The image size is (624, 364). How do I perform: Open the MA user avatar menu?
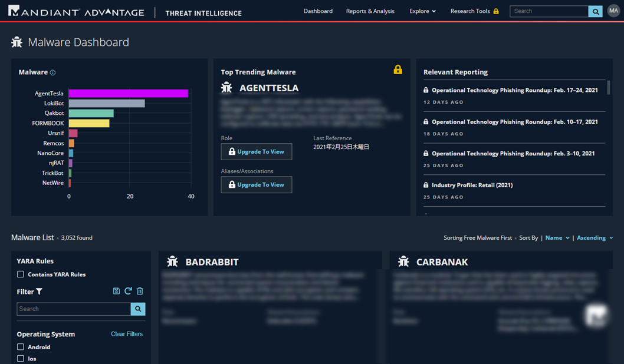pos(613,11)
